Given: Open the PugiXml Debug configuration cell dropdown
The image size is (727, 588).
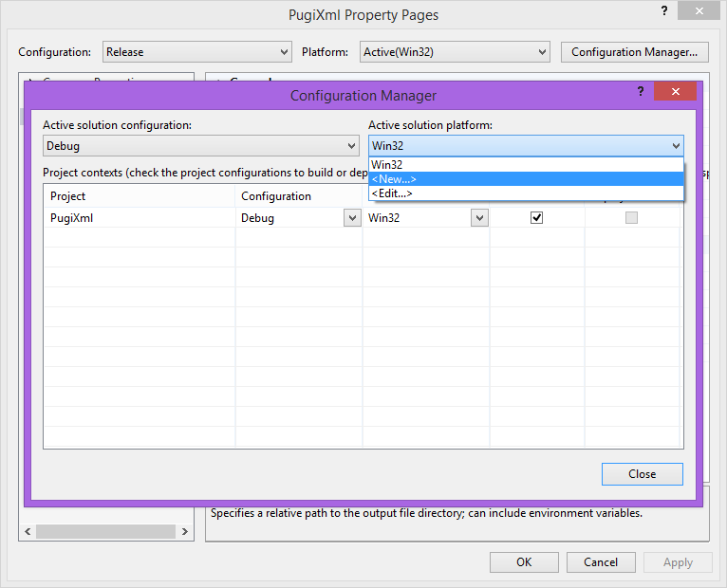Looking at the screenshot, I should click(x=352, y=218).
